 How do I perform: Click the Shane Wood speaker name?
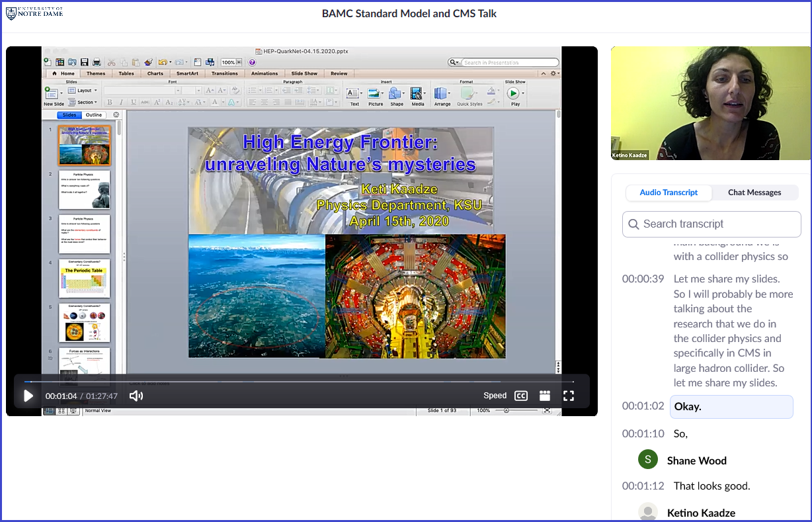[x=697, y=460]
